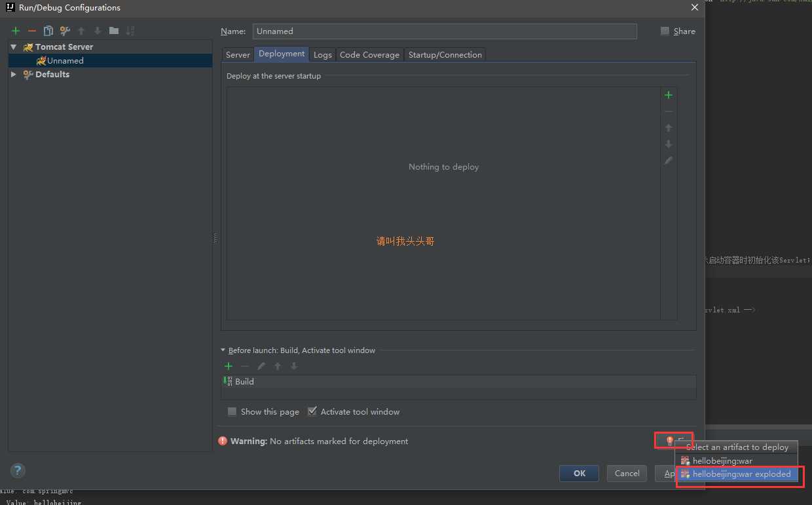Switch to the Server tab
Viewport: 812px width, 505px height.
(238, 55)
